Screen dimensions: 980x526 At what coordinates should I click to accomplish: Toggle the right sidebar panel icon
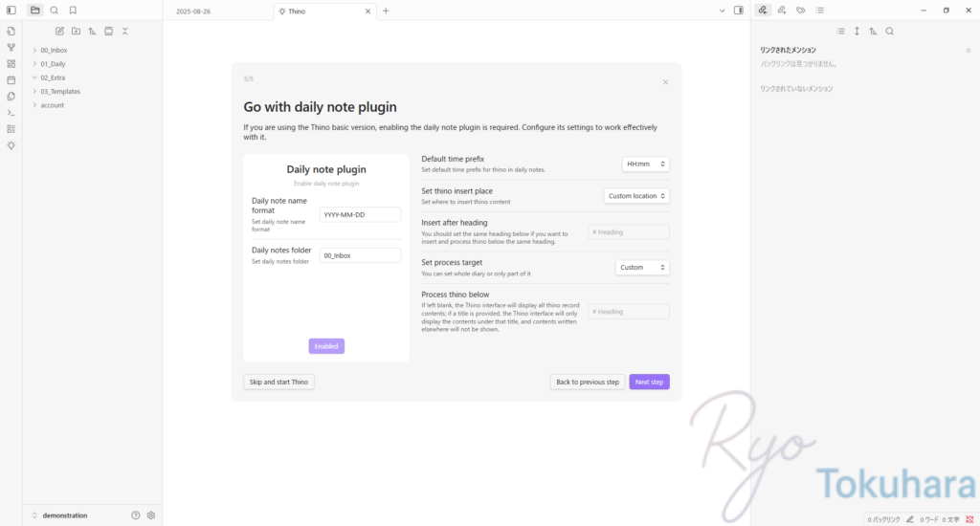tap(738, 11)
